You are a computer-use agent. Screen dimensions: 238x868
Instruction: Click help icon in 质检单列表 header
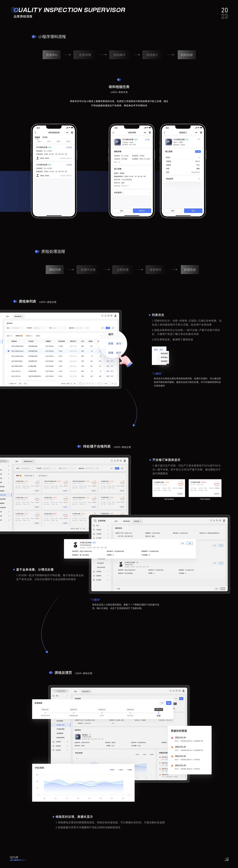pyautogui.click(x=109, y=316)
